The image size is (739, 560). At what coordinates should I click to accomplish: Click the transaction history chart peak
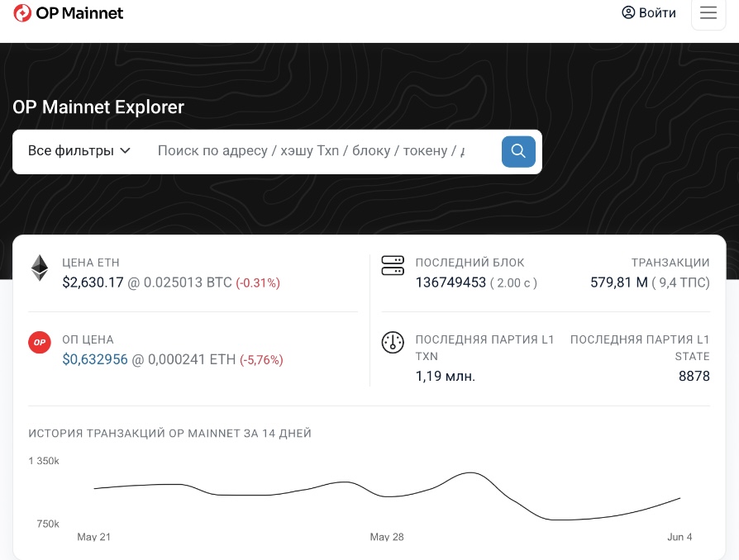[x=470, y=472]
